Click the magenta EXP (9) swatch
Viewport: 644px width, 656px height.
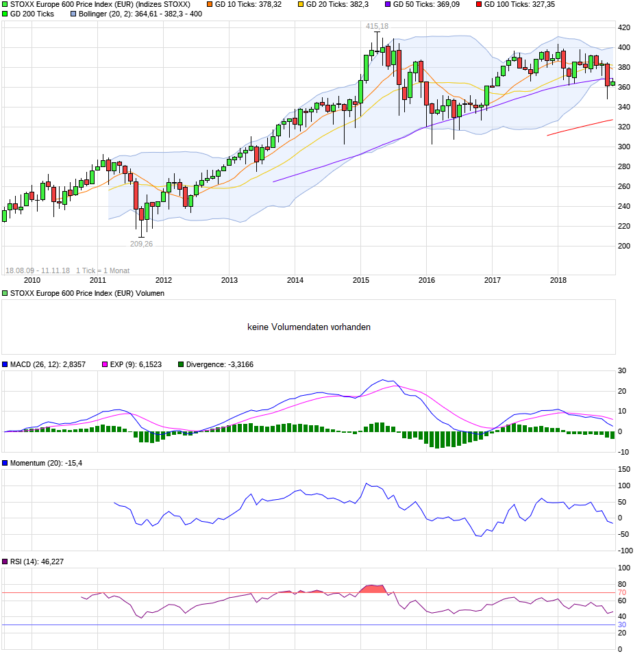tap(105, 365)
